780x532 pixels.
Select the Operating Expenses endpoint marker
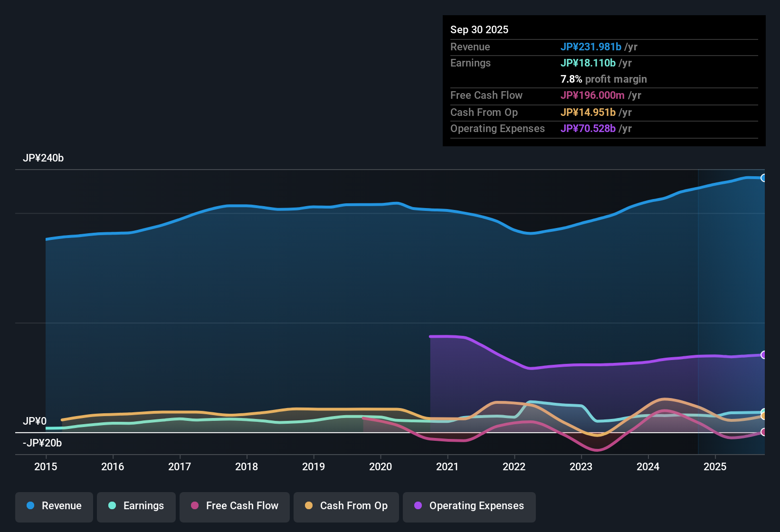coord(764,355)
